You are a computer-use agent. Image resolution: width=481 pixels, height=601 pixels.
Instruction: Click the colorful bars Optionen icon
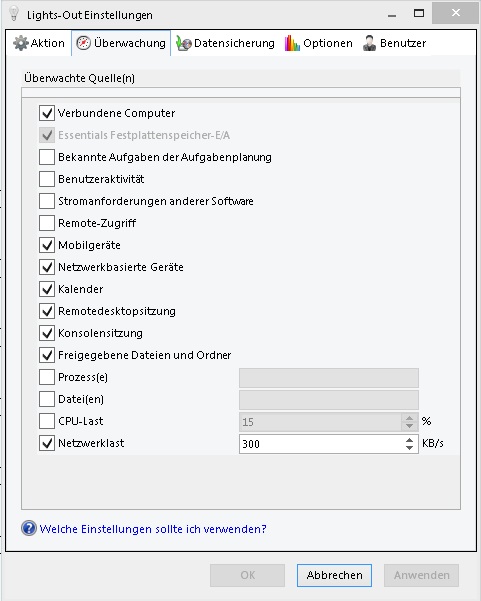point(292,43)
